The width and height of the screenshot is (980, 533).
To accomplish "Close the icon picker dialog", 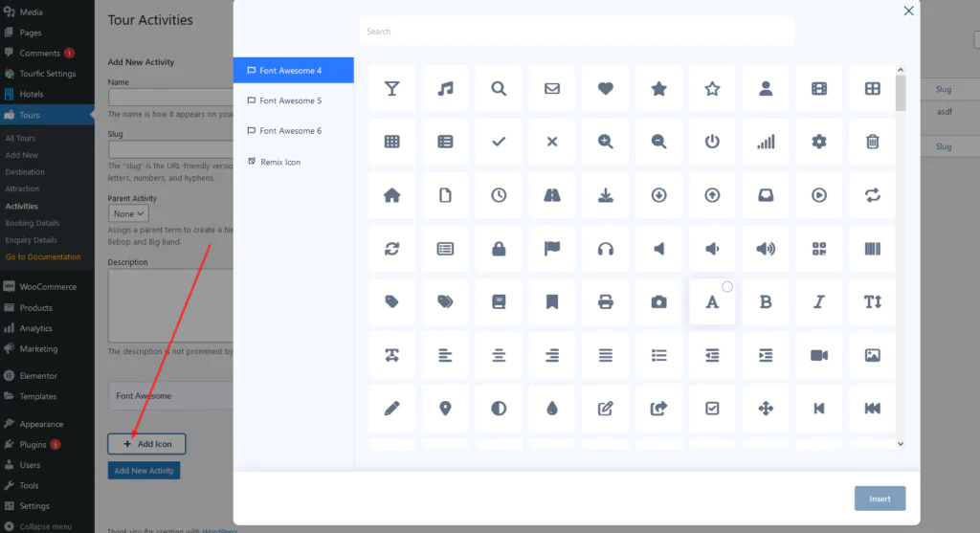I will (x=909, y=11).
